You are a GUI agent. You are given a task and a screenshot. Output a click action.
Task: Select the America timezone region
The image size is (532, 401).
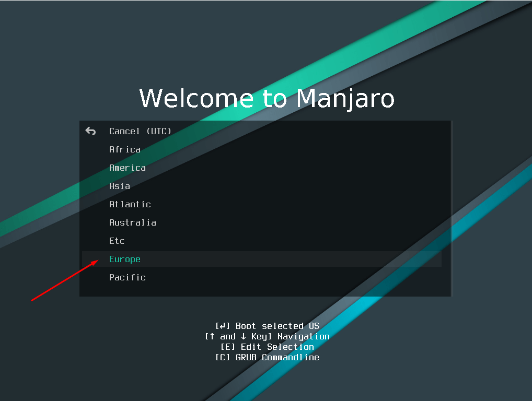coord(127,168)
